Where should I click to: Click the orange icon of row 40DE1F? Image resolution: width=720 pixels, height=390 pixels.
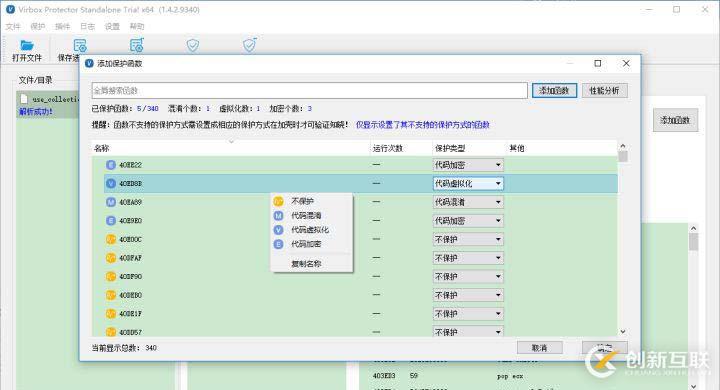[111, 314]
